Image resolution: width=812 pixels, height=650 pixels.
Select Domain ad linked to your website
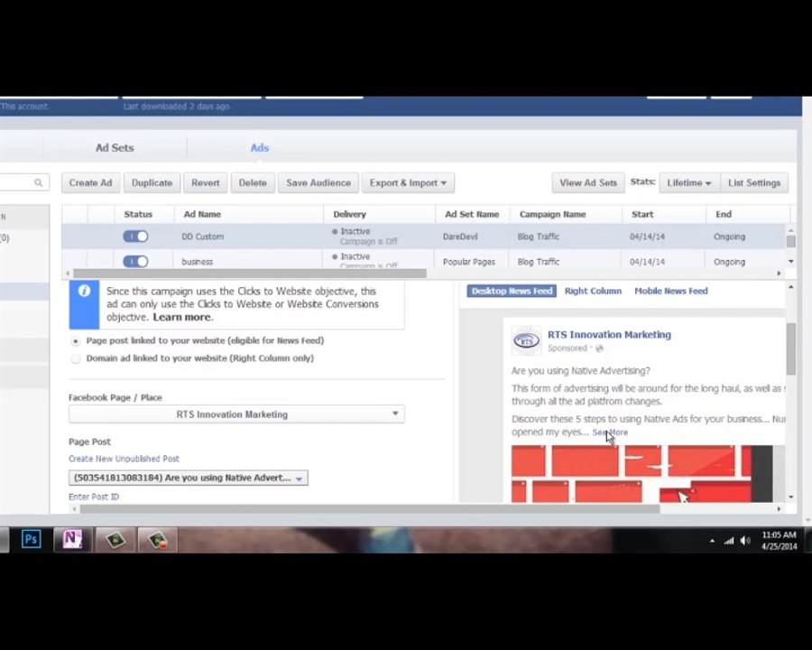click(76, 358)
